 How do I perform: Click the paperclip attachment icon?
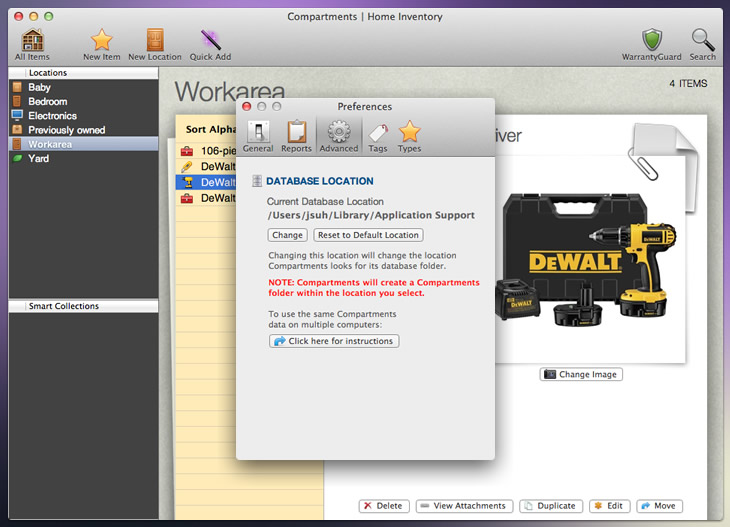click(643, 163)
